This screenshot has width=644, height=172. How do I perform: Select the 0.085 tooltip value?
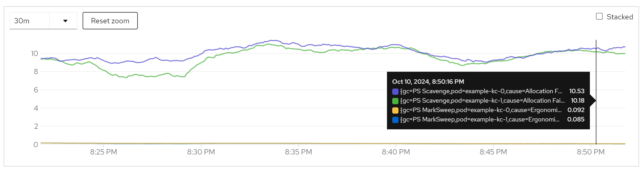point(576,119)
